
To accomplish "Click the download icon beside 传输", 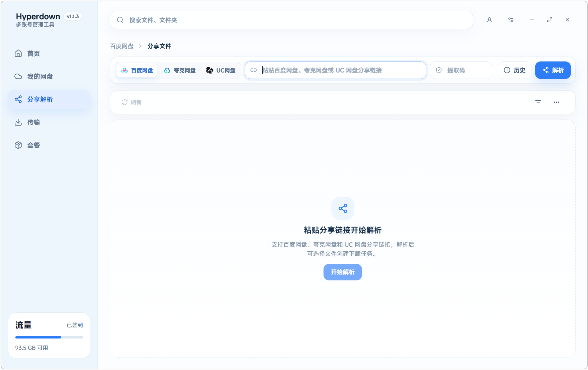I will coord(18,122).
